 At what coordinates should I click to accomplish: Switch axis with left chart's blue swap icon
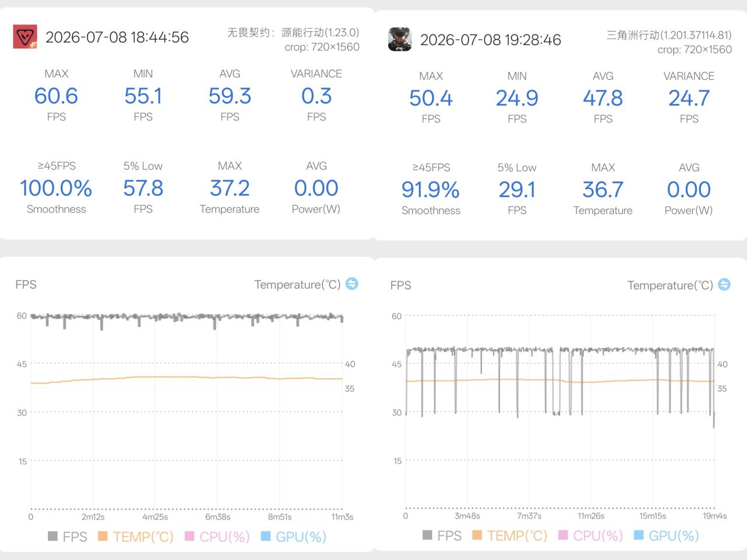point(352,283)
